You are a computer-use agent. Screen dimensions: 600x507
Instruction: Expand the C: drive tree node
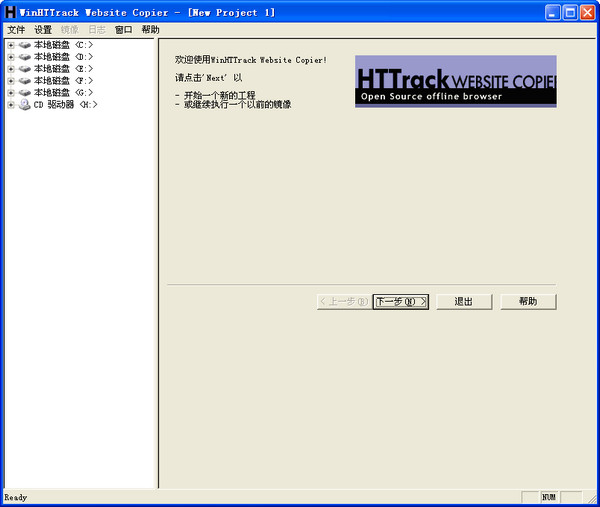pos(11,45)
